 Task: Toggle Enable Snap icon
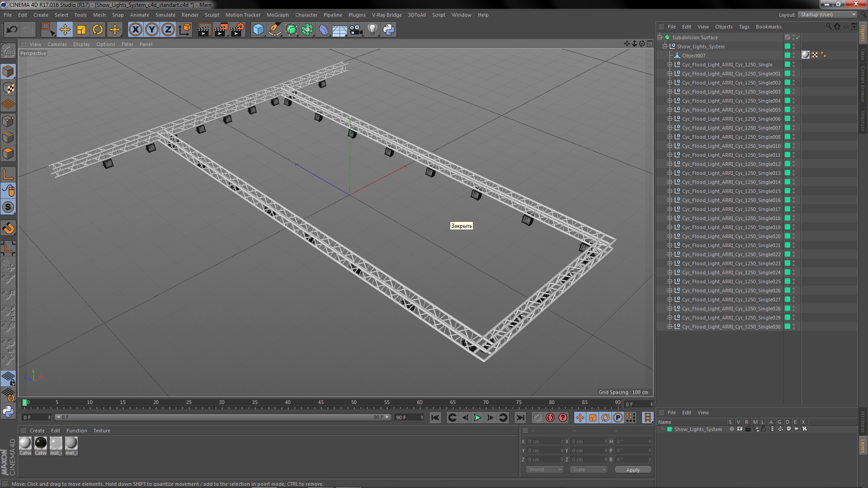(8, 207)
